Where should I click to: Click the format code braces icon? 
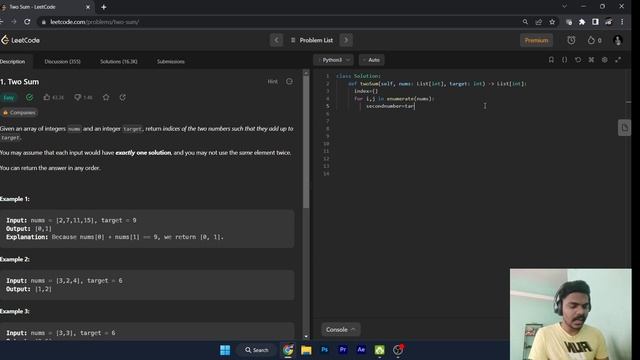[x=564, y=60]
